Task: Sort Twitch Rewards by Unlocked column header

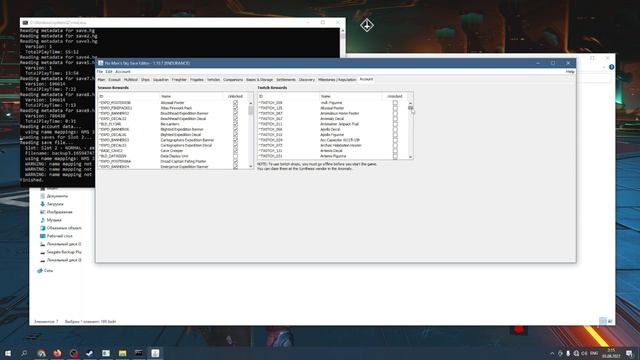Action: [x=394, y=96]
